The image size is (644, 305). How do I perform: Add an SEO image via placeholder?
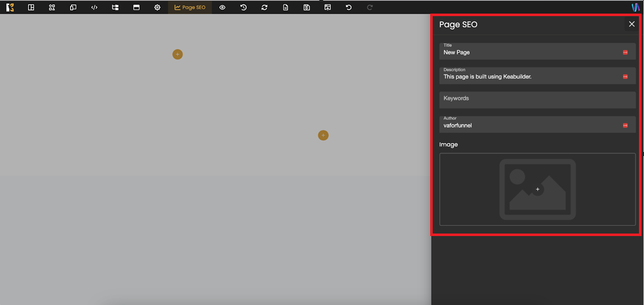[x=537, y=189]
